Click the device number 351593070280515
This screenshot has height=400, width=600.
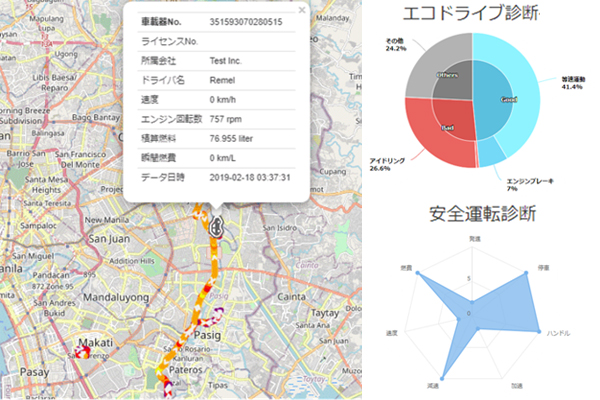click(246, 22)
